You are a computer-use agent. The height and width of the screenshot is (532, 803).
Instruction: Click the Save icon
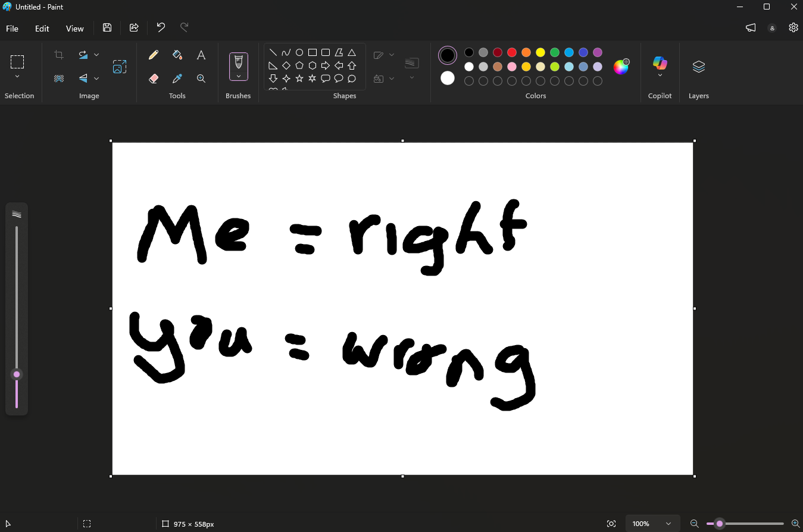click(x=107, y=27)
